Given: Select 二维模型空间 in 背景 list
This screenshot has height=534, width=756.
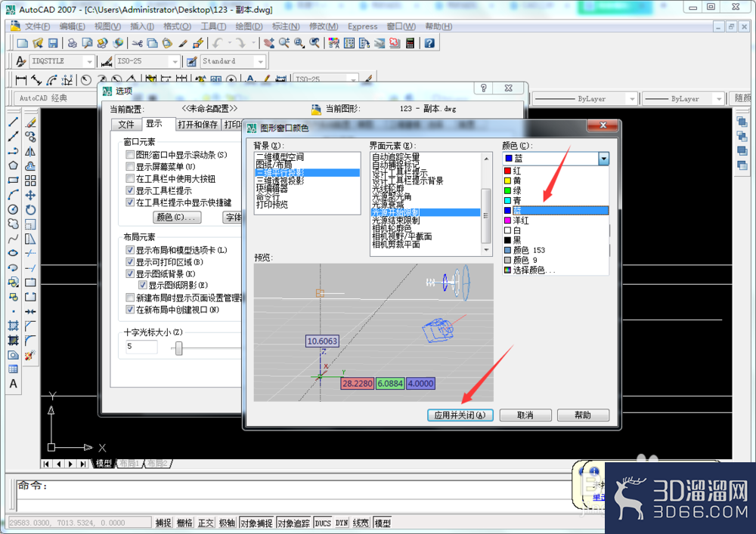Looking at the screenshot, I should coord(307,157).
